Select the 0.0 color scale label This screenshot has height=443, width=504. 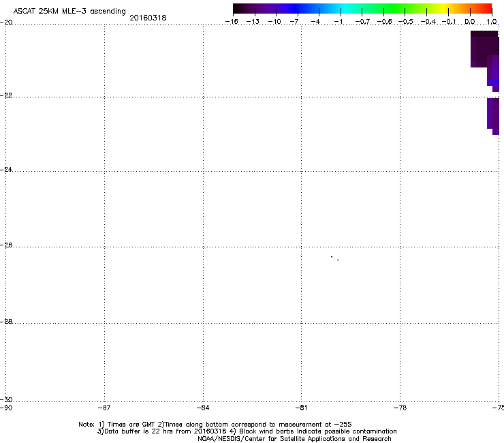470,22
